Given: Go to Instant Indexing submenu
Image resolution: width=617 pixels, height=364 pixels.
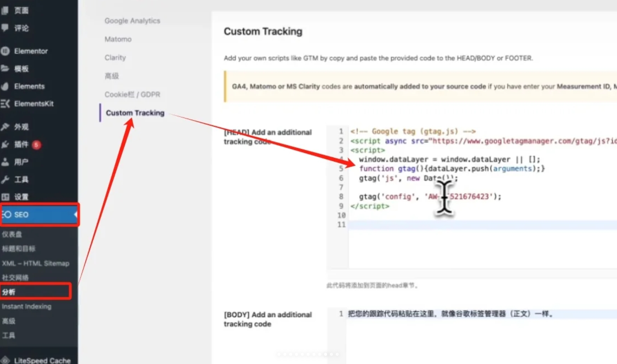Looking at the screenshot, I should (26, 307).
